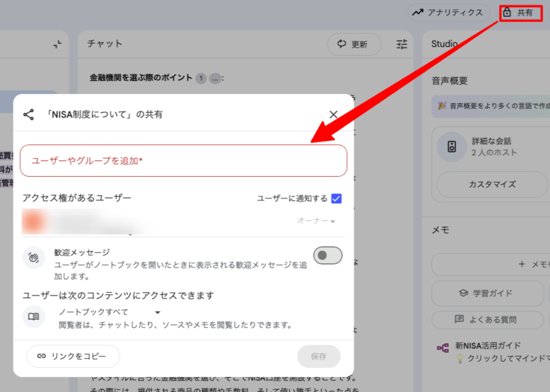
Task: Click the Studio panel title
Action: pyautogui.click(x=444, y=44)
